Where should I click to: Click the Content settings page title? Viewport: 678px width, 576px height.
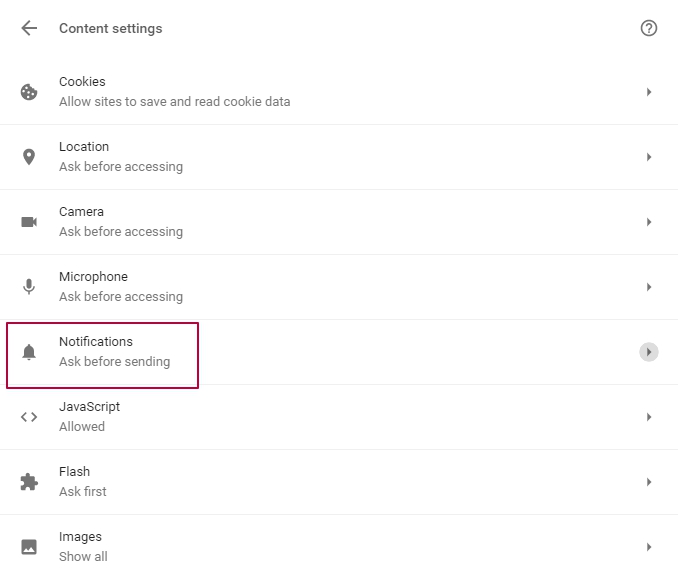tap(111, 29)
